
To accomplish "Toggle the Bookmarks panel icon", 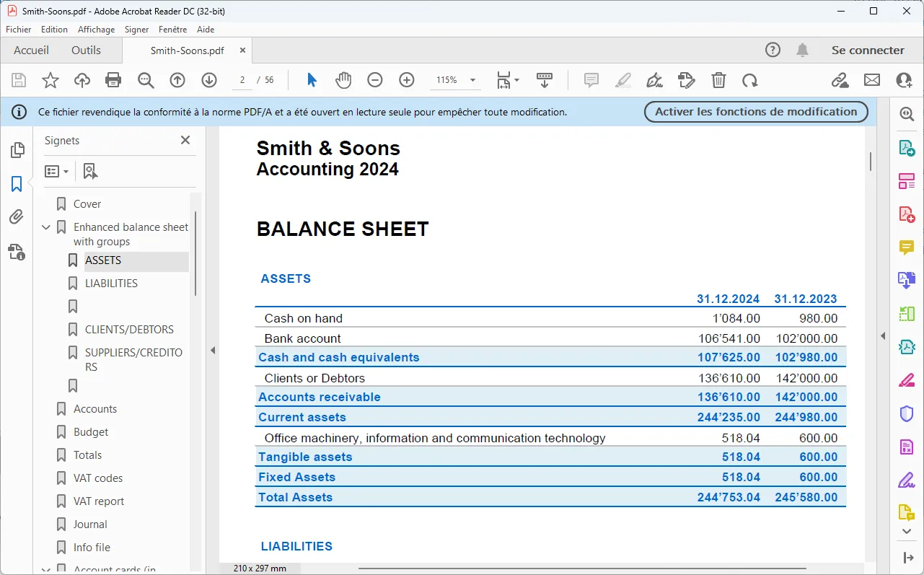I will tap(17, 184).
